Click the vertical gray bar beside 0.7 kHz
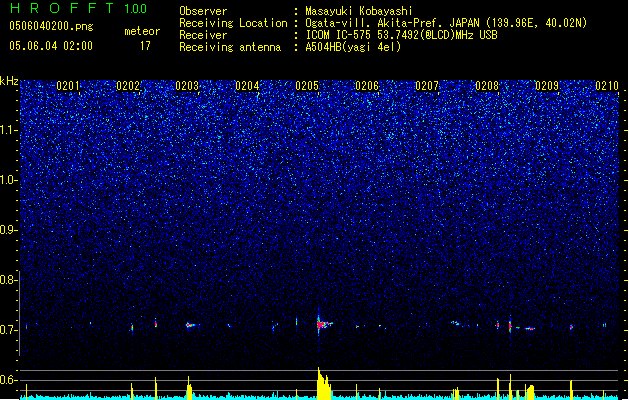 coord(19,313)
